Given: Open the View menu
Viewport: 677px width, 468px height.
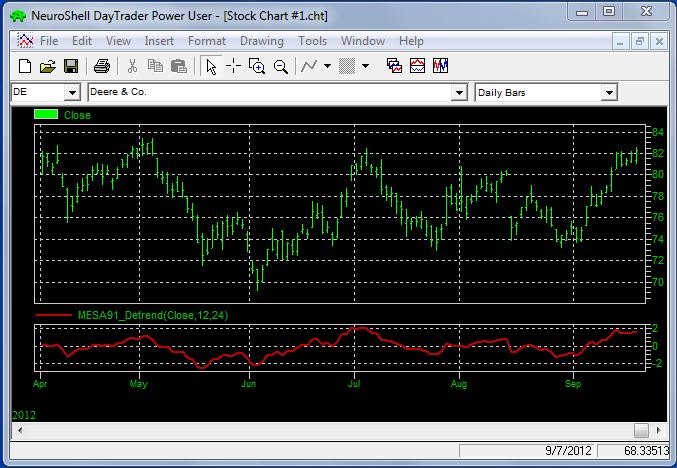Looking at the screenshot, I should pyautogui.click(x=118, y=41).
